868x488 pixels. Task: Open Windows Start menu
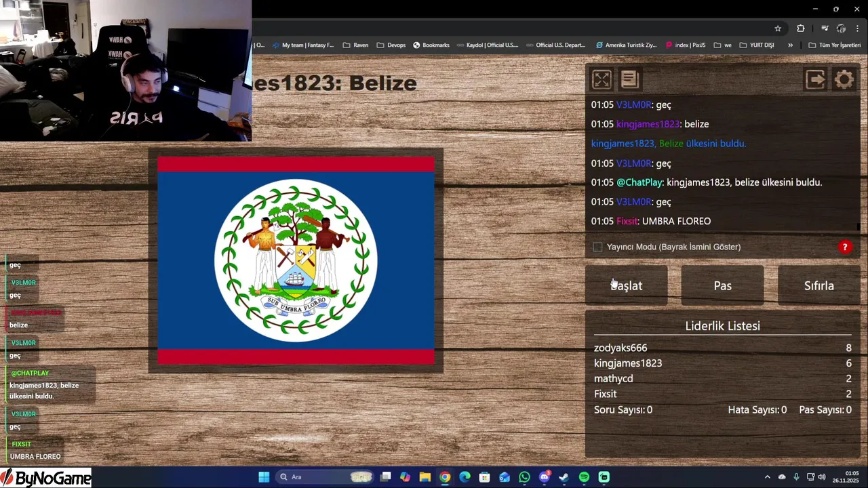click(x=264, y=477)
